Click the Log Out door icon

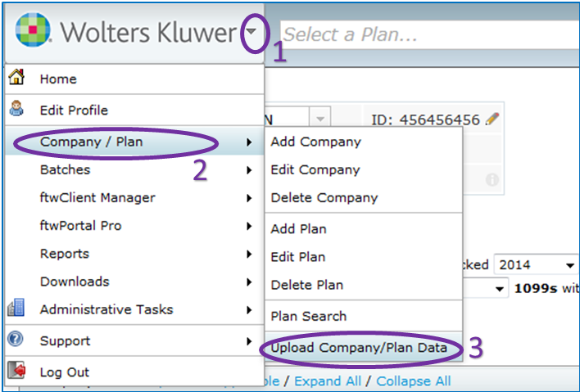click(x=16, y=370)
